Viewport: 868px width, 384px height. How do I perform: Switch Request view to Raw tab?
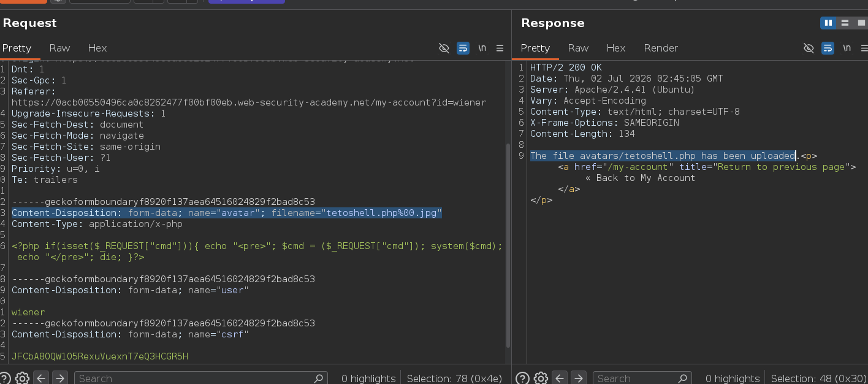pyautogui.click(x=59, y=48)
